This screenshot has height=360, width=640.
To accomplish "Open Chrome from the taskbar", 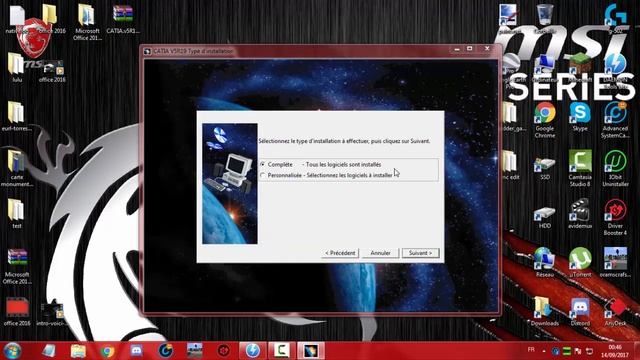I will click(107, 351).
